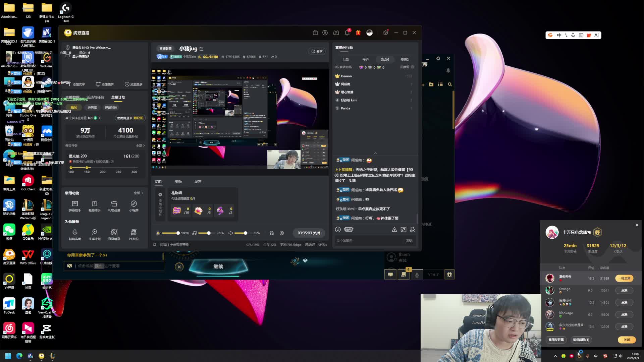Switch to the 美颜 tab

tap(178, 182)
